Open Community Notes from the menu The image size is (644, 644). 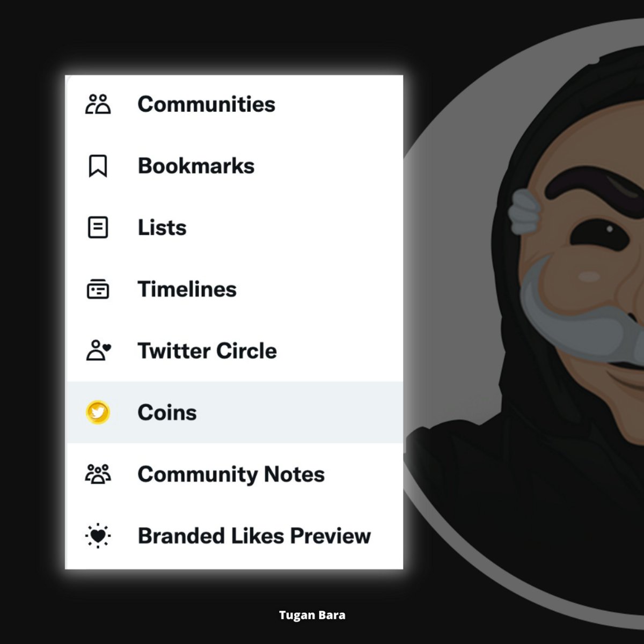coord(234,474)
